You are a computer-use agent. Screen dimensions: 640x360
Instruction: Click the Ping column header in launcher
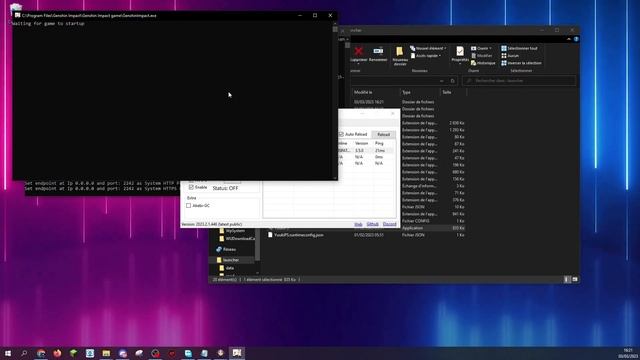pyautogui.click(x=379, y=143)
